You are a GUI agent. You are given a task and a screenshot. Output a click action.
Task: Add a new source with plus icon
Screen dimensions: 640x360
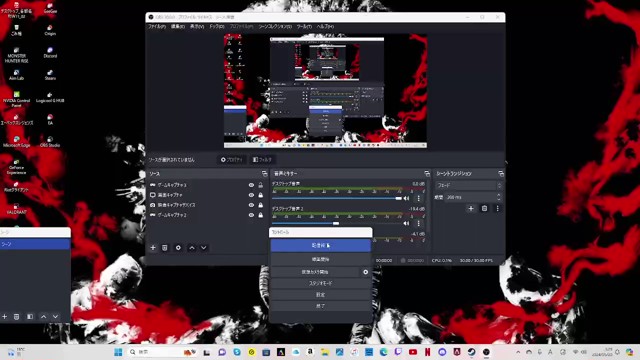[153, 248]
